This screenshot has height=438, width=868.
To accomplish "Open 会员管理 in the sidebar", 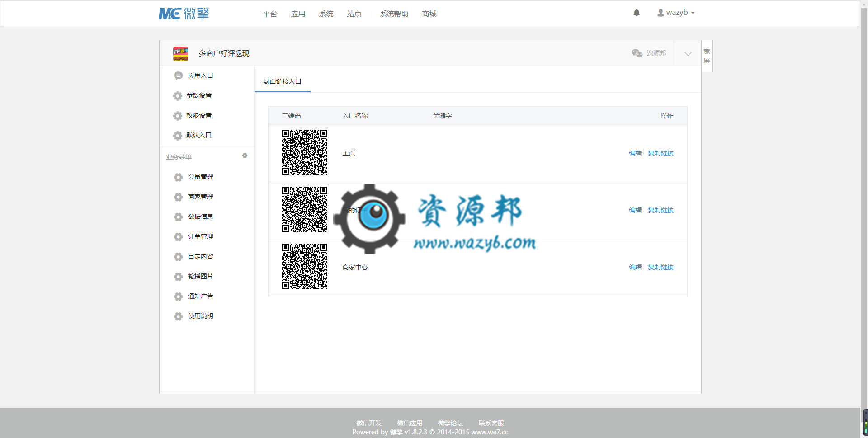I will click(201, 177).
